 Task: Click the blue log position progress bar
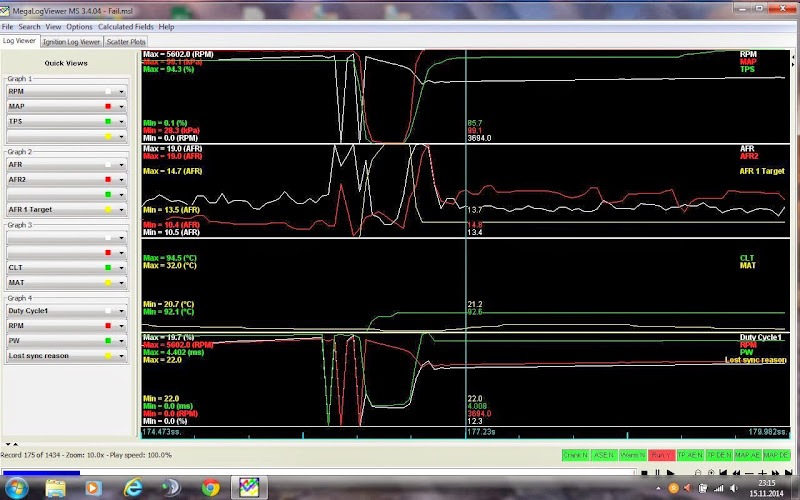(41, 472)
